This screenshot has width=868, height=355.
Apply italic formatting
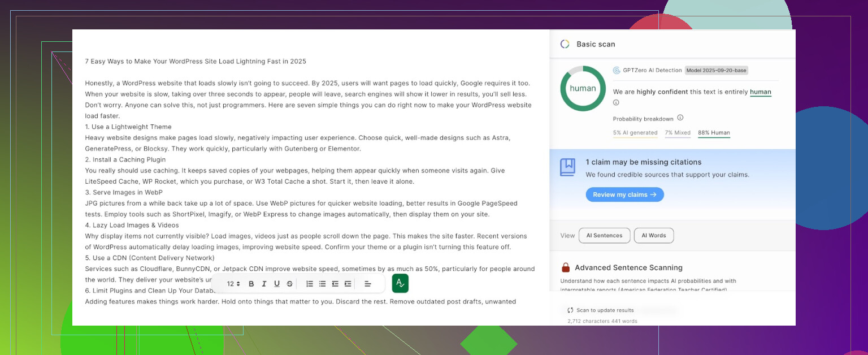[x=264, y=284]
